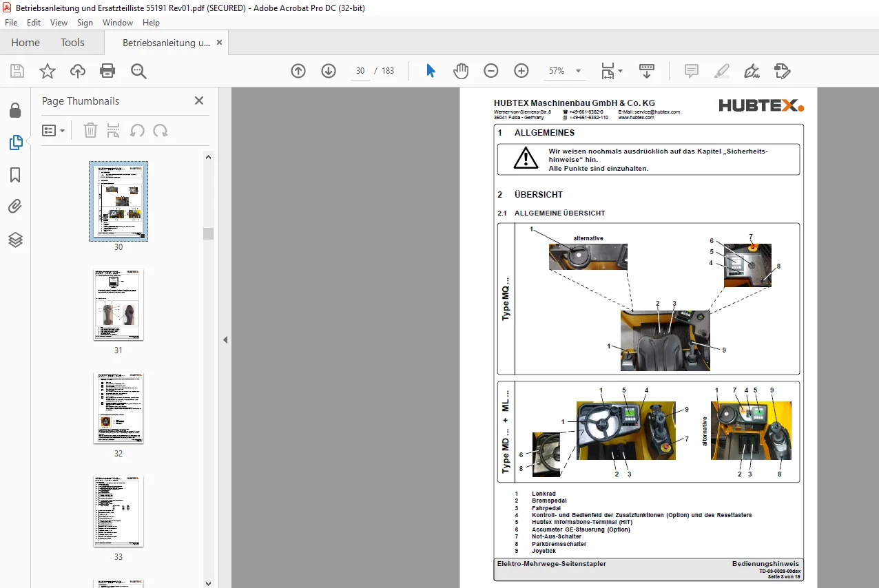Click the upload to cloud icon

78,71
